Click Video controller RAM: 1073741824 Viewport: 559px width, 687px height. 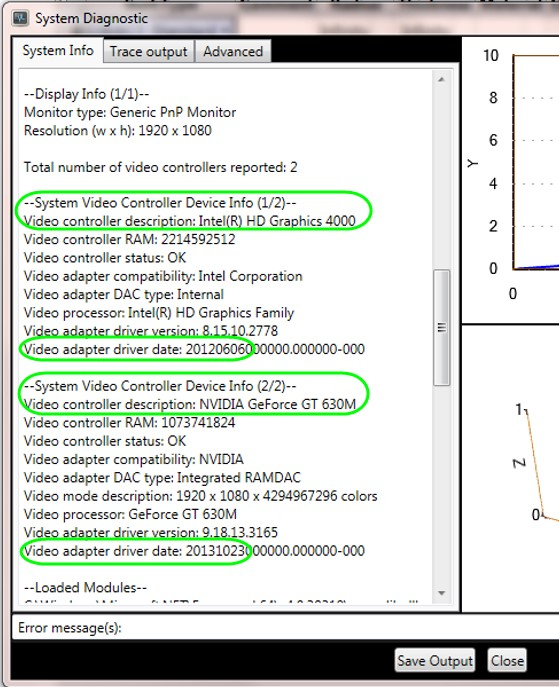pos(129,423)
